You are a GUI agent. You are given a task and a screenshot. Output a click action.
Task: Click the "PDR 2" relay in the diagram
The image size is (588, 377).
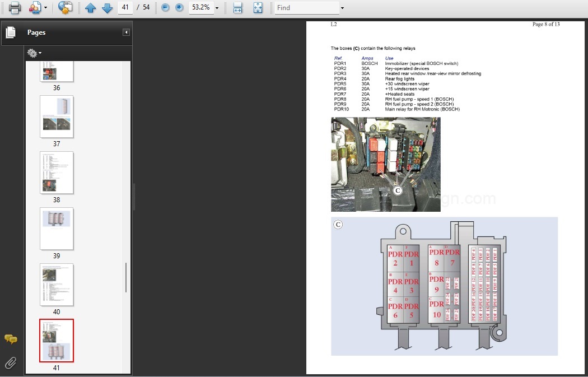395,258
